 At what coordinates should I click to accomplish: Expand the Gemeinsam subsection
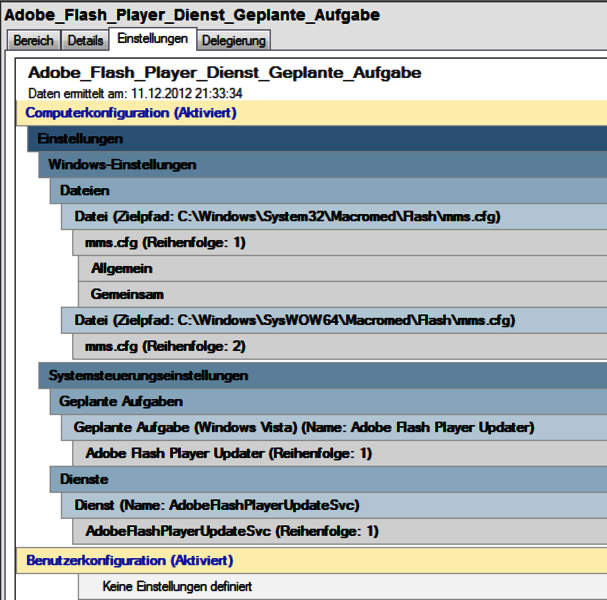click(343, 295)
